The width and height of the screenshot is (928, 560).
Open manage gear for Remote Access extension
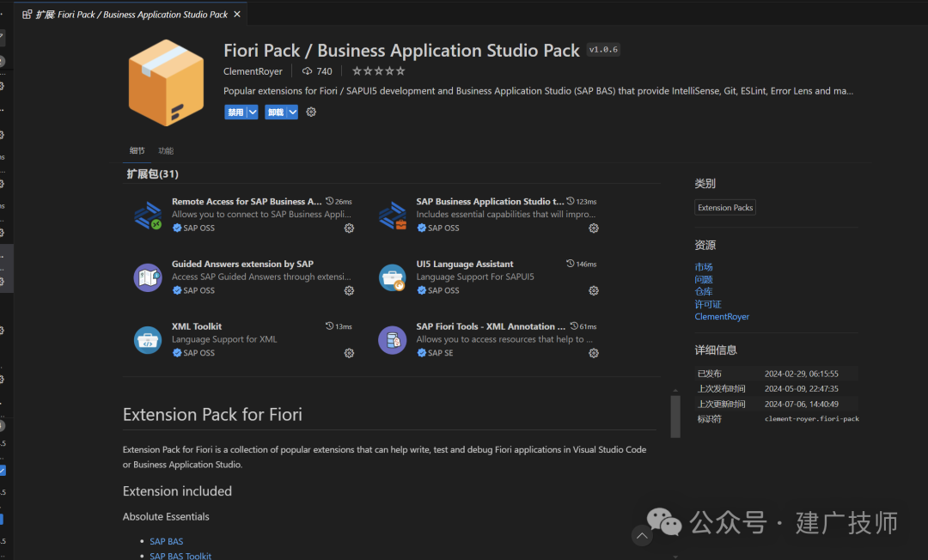[x=349, y=228]
